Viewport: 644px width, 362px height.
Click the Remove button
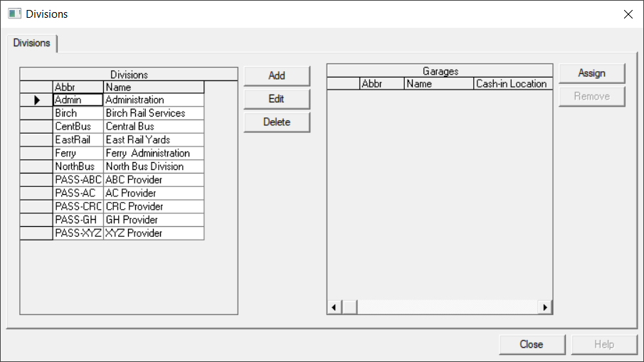click(592, 97)
